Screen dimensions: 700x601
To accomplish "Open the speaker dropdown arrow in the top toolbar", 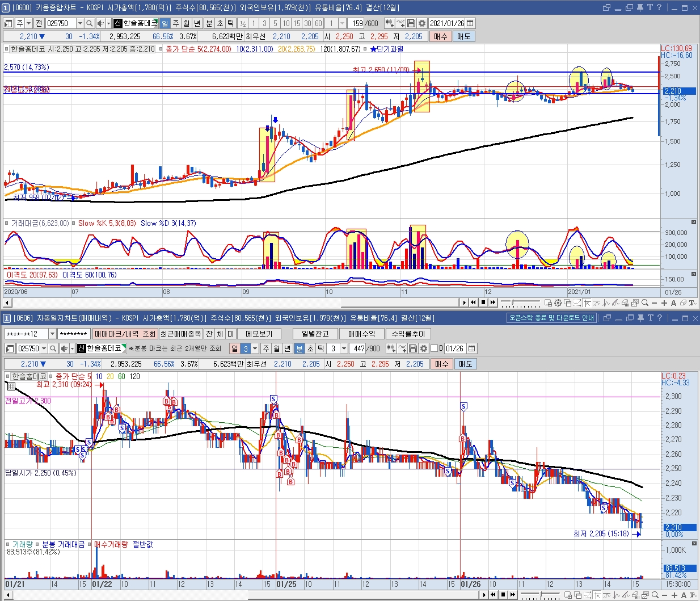I will pos(108,23).
